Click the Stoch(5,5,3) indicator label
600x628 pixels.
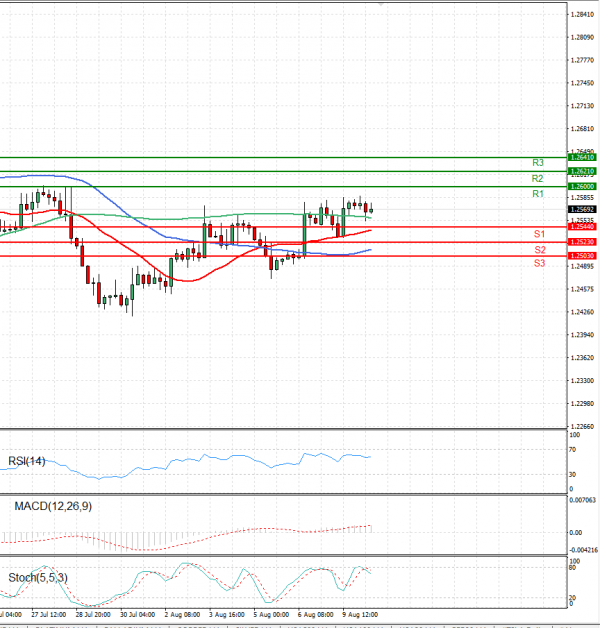click(38, 578)
